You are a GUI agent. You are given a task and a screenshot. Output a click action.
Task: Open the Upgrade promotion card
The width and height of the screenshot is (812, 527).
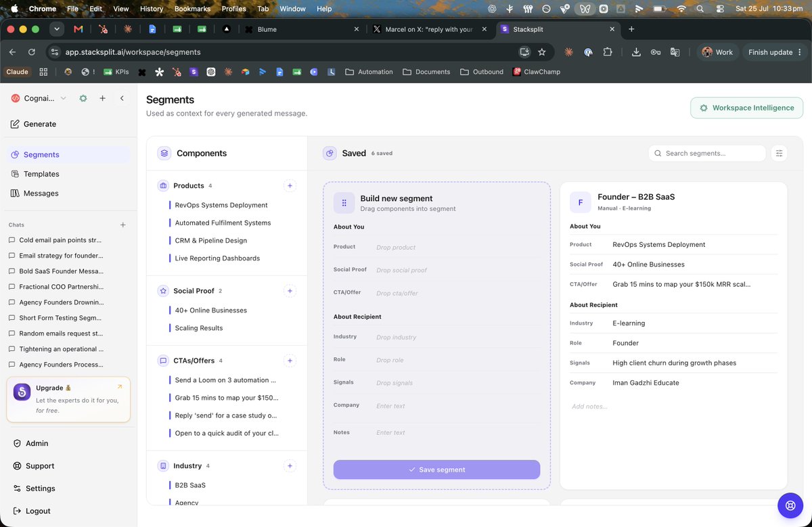tap(68, 400)
